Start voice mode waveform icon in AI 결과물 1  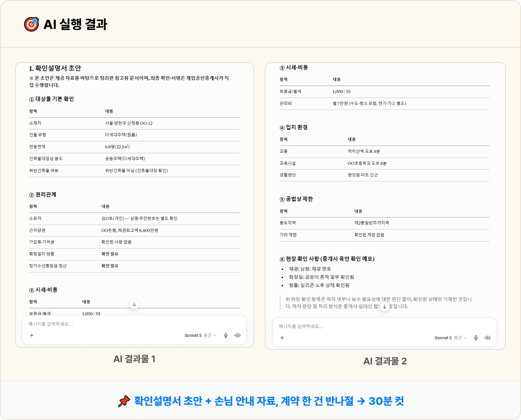[x=237, y=335]
